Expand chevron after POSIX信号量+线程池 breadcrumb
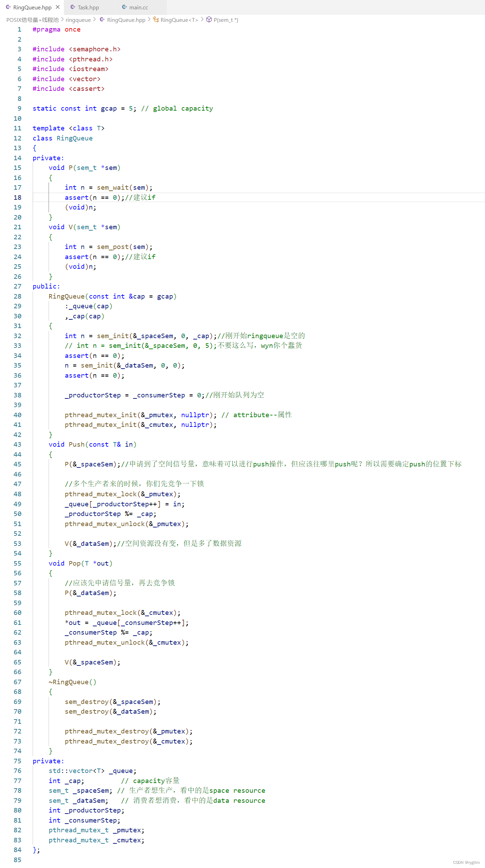This screenshot has width=485, height=868. click(x=62, y=19)
